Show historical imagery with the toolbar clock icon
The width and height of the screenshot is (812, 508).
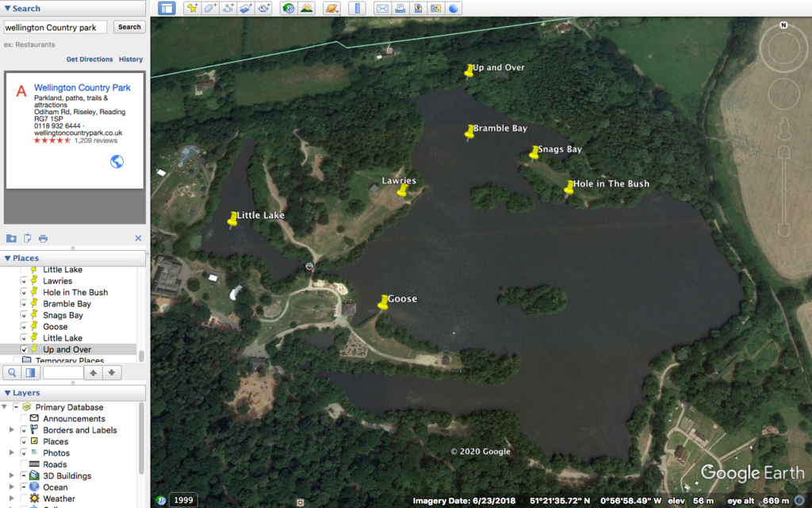point(289,8)
